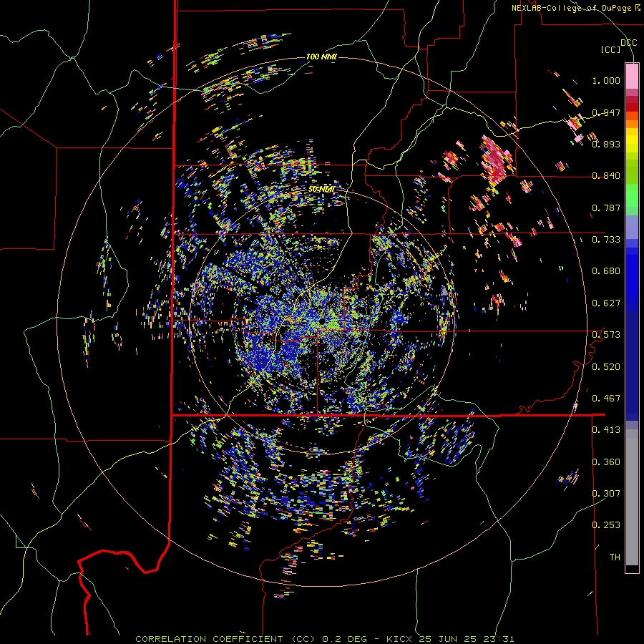This screenshot has height=644, width=644.
Task: Select the 0.360 scale label
Action: (x=606, y=462)
